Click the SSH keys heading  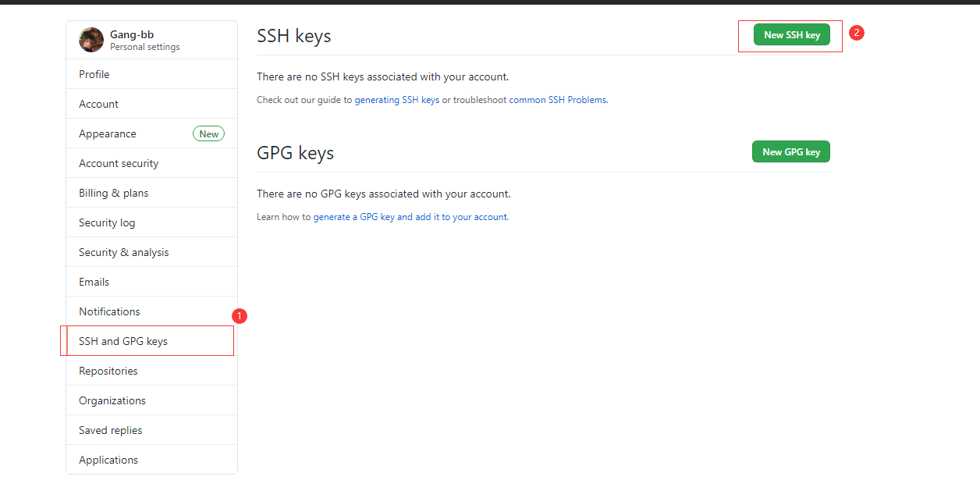click(x=294, y=36)
